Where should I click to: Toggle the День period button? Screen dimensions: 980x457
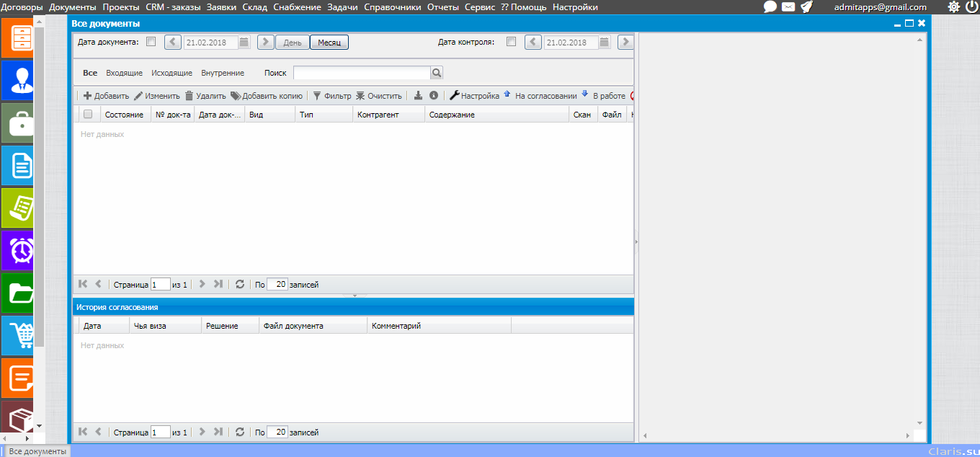click(293, 43)
